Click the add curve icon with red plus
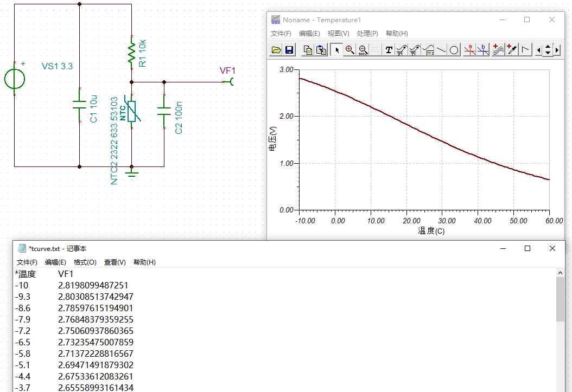 498,50
